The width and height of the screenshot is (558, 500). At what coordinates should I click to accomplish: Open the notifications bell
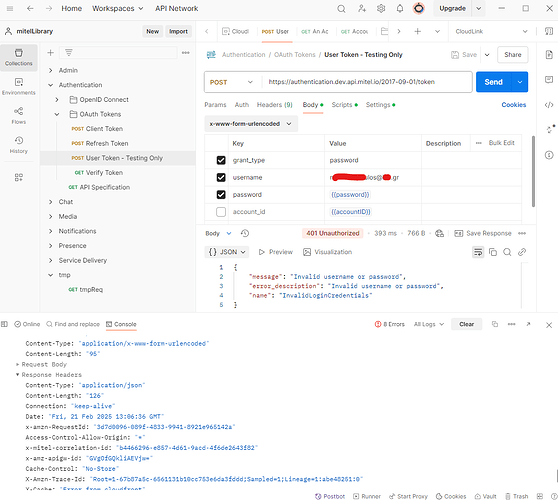[x=400, y=8]
